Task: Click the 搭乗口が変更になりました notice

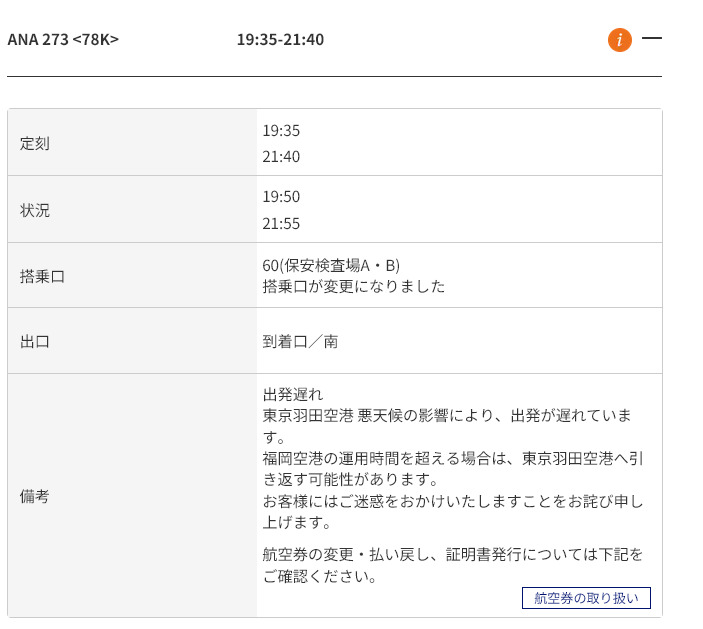Action: (353, 286)
